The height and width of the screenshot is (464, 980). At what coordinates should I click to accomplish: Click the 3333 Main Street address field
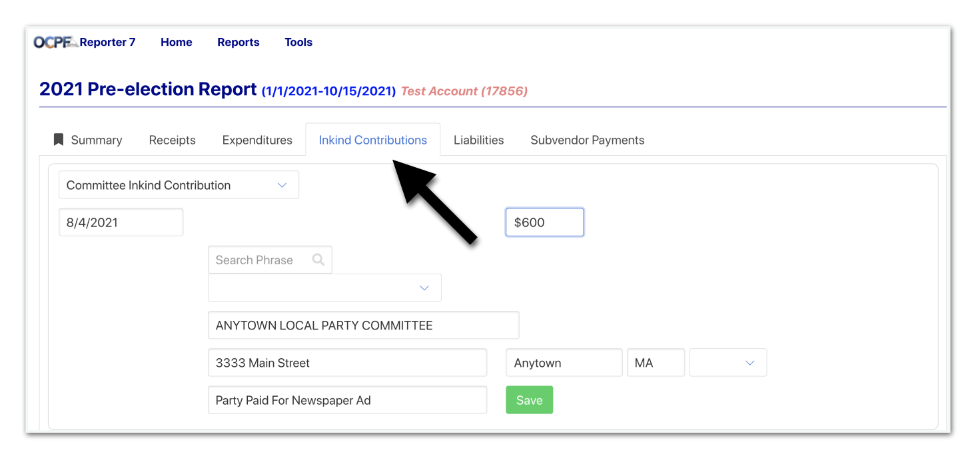point(347,363)
